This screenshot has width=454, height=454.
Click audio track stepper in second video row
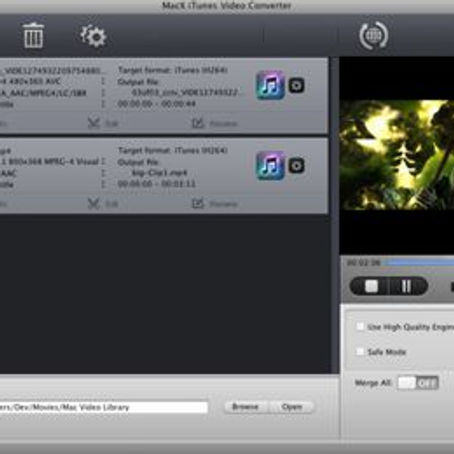coord(103,173)
